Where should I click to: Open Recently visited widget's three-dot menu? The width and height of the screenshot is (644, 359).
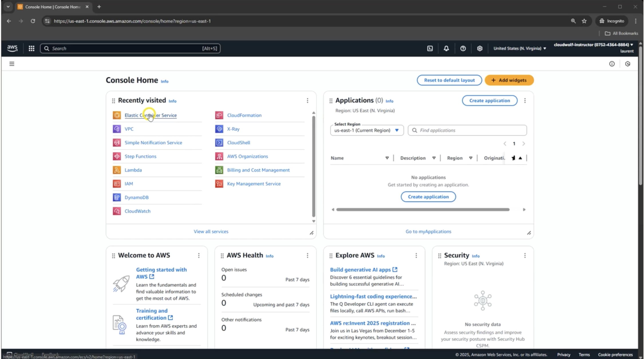307,101
